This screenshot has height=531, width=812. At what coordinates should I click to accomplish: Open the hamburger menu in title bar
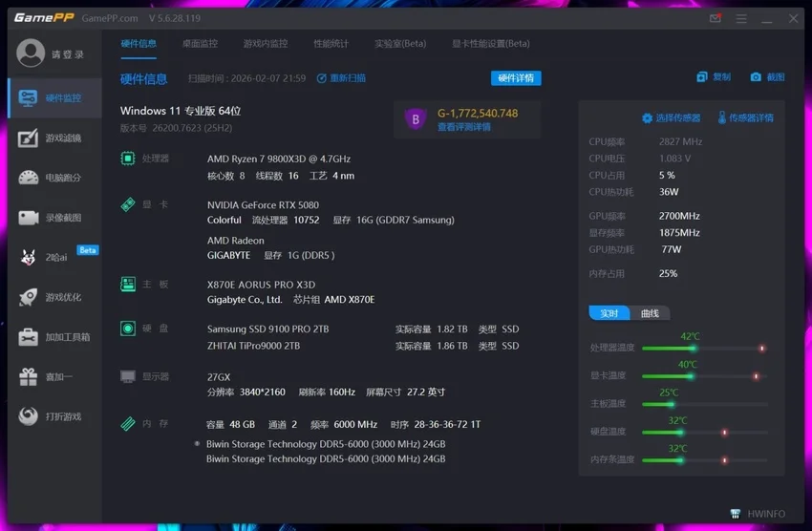[x=741, y=19]
